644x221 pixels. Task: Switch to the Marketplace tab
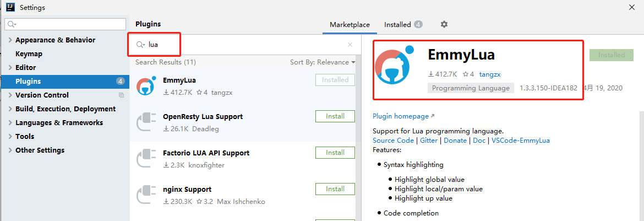[350, 25]
